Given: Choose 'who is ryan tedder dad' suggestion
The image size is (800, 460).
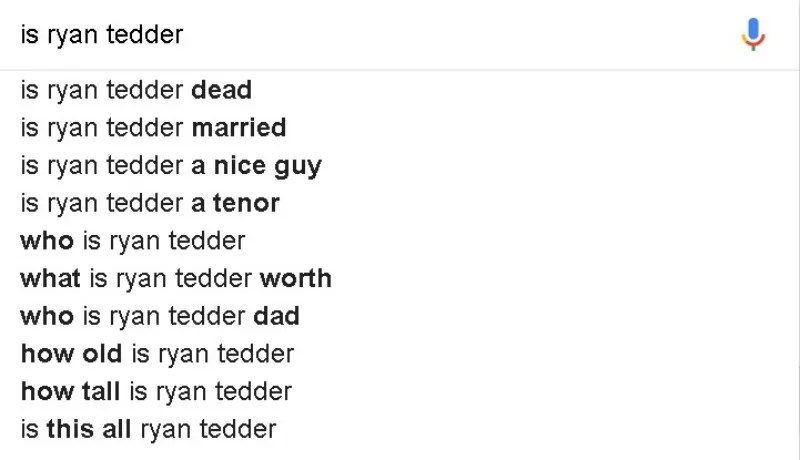Looking at the screenshot, I should point(160,316).
